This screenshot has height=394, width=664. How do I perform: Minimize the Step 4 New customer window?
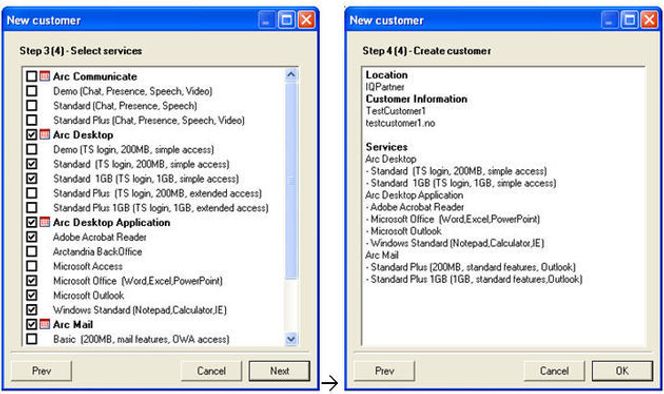click(x=610, y=20)
